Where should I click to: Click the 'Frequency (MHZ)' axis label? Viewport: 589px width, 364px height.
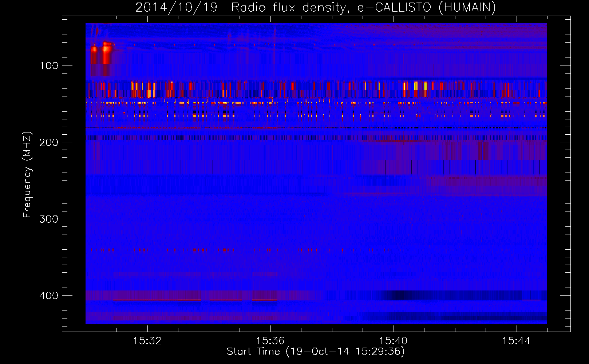point(27,175)
